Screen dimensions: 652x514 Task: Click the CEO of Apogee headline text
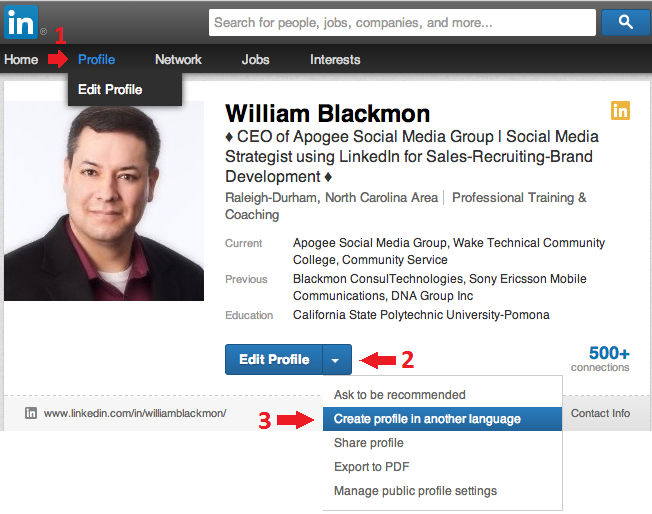412,156
